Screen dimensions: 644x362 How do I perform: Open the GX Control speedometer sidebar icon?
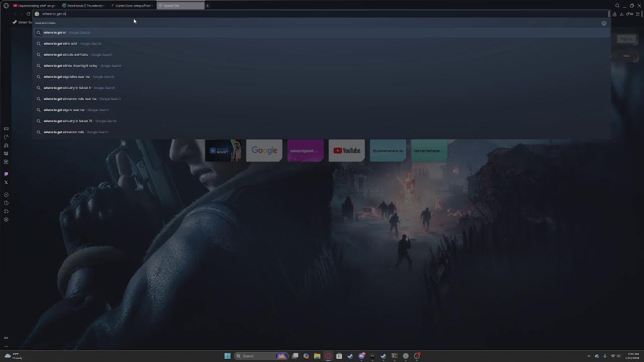click(x=6, y=137)
